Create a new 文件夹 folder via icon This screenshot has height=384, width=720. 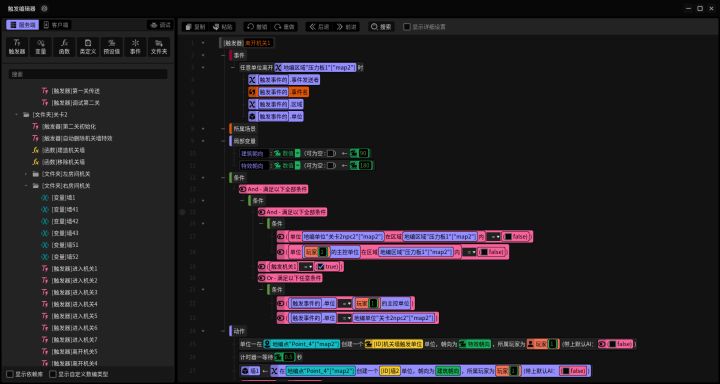[x=159, y=47]
